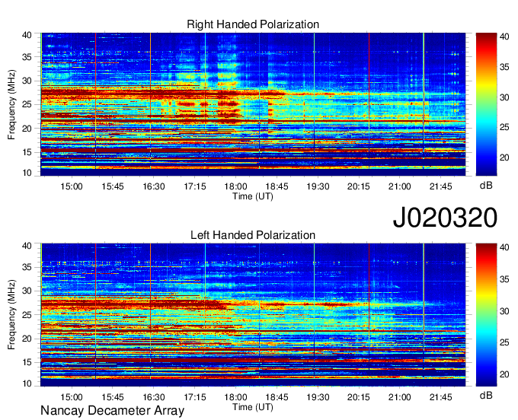The image size is (518, 420).
Task: Click the 20:15 tick label on top plot
Action: [x=359, y=186]
